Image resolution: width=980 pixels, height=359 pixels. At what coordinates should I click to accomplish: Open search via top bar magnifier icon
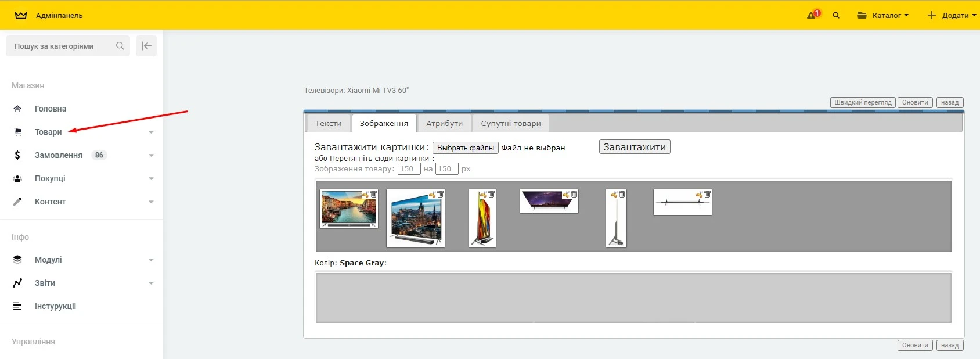coord(836,16)
